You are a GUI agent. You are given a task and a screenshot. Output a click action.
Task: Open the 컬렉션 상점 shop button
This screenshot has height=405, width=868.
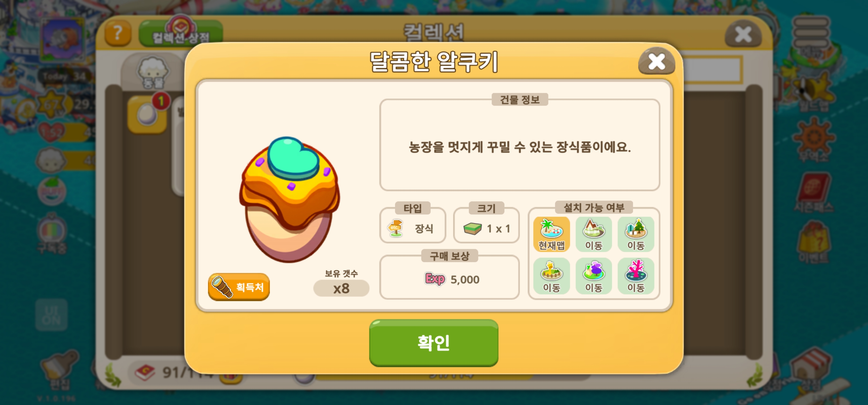[181, 33]
